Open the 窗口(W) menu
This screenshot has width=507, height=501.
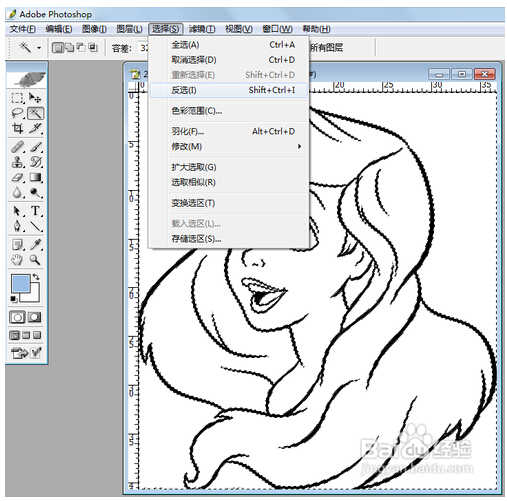[x=277, y=29]
